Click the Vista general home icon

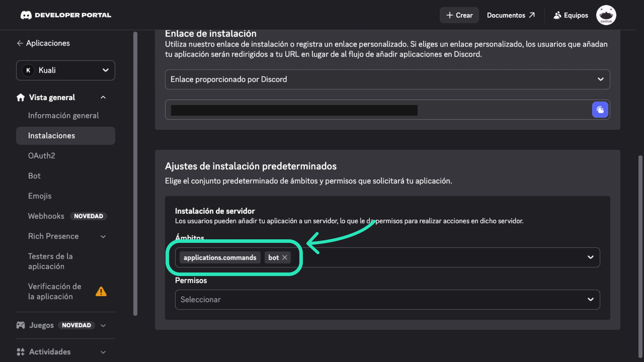click(x=21, y=97)
